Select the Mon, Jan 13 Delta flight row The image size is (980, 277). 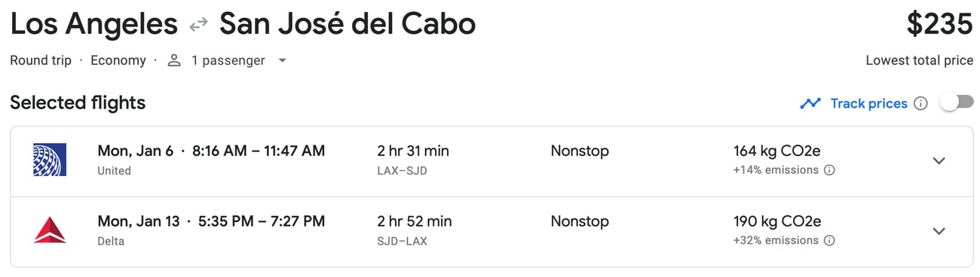tap(492, 232)
